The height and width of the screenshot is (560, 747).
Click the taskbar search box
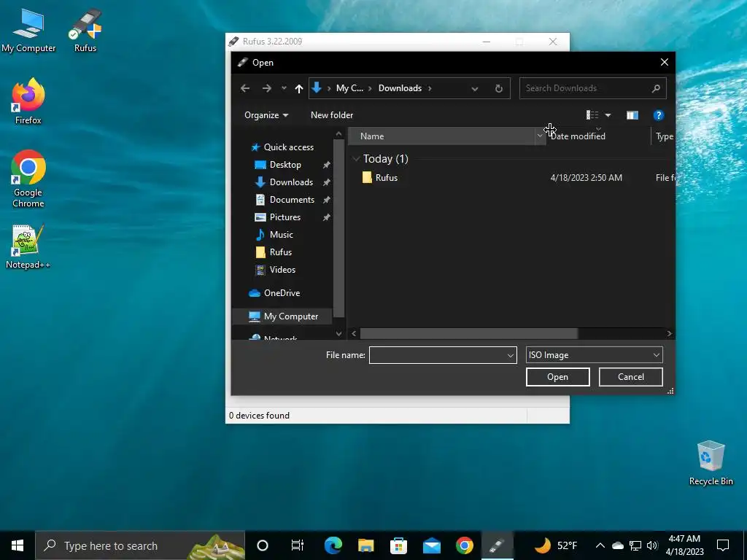point(140,545)
